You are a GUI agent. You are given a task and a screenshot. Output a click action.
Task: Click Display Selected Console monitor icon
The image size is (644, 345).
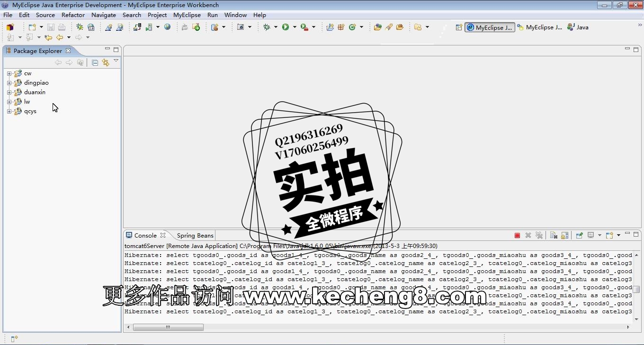coord(591,235)
